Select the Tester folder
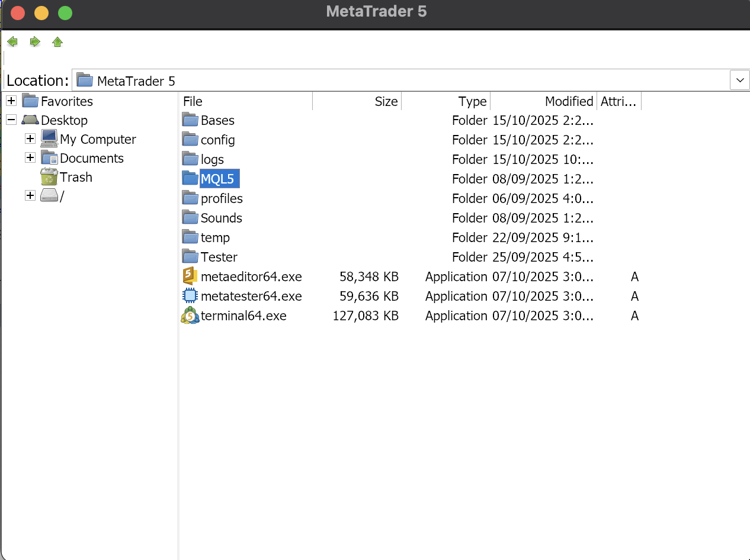The height and width of the screenshot is (560, 750). (219, 257)
